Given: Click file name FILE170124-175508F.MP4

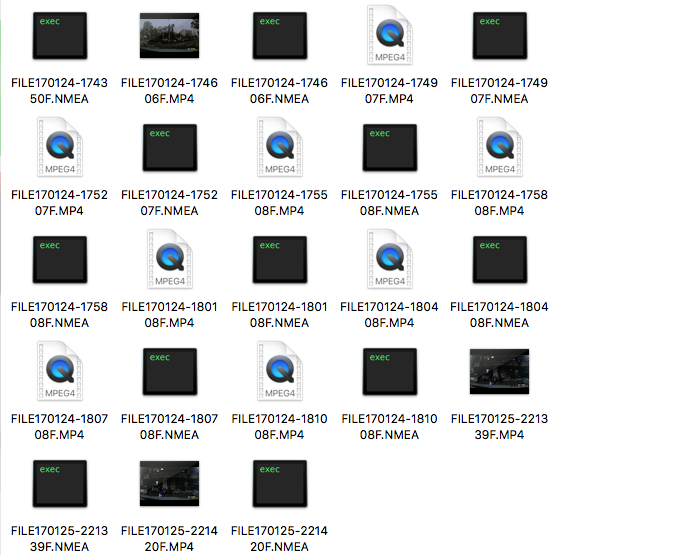Looking at the screenshot, I should pyautogui.click(x=279, y=203).
